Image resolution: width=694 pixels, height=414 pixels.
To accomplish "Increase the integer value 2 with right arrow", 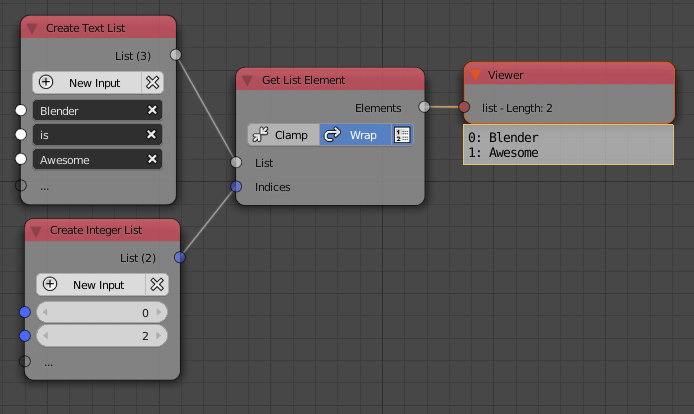I will click(159, 336).
